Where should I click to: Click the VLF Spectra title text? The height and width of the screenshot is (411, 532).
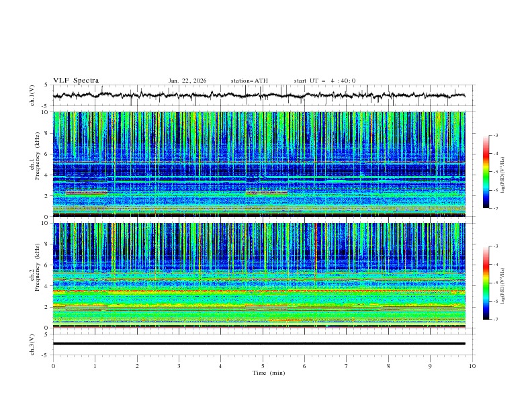pos(76,81)
